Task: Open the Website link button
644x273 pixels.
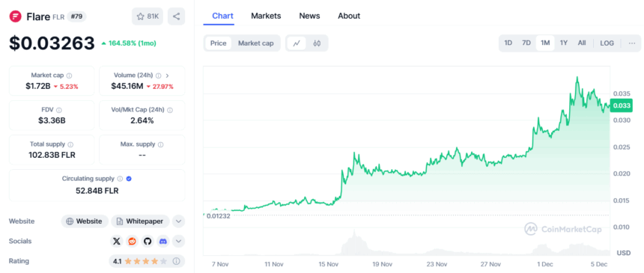Action: 85,221
